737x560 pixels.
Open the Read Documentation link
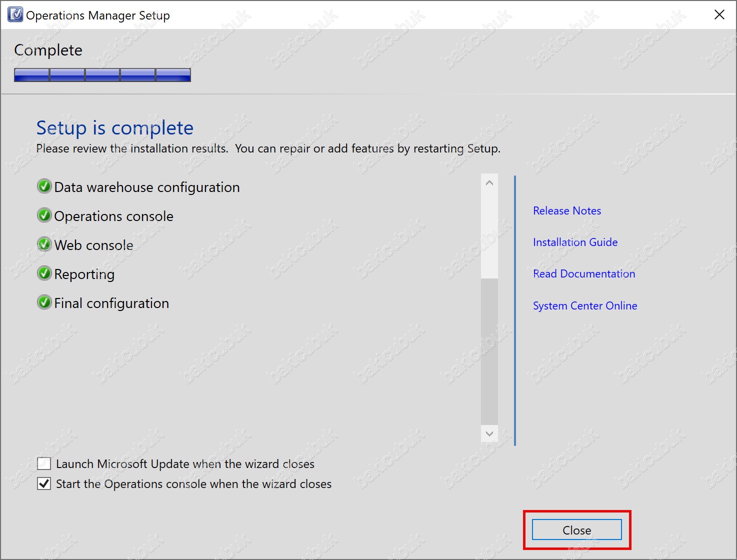(x=584, y=273)
